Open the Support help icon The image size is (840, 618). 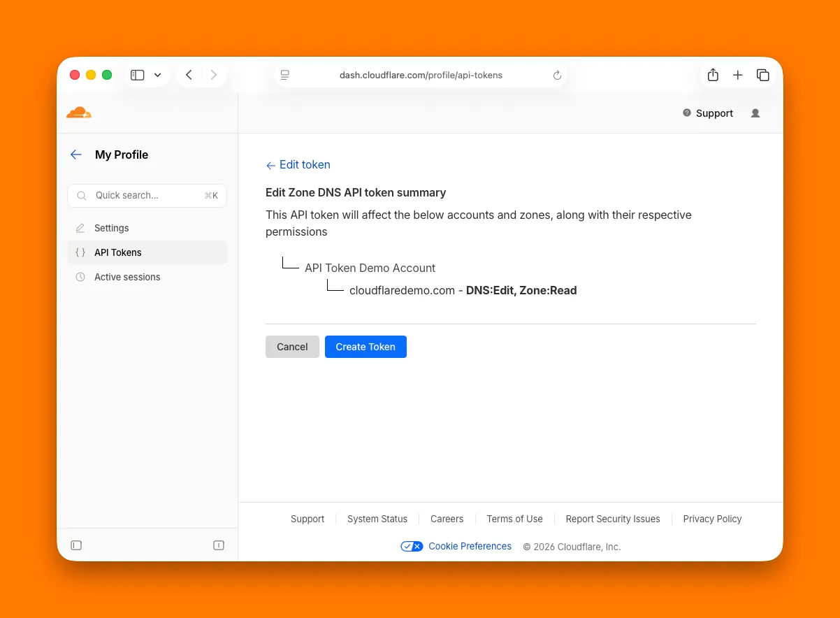pyautogui.click(x=686, y=113)
